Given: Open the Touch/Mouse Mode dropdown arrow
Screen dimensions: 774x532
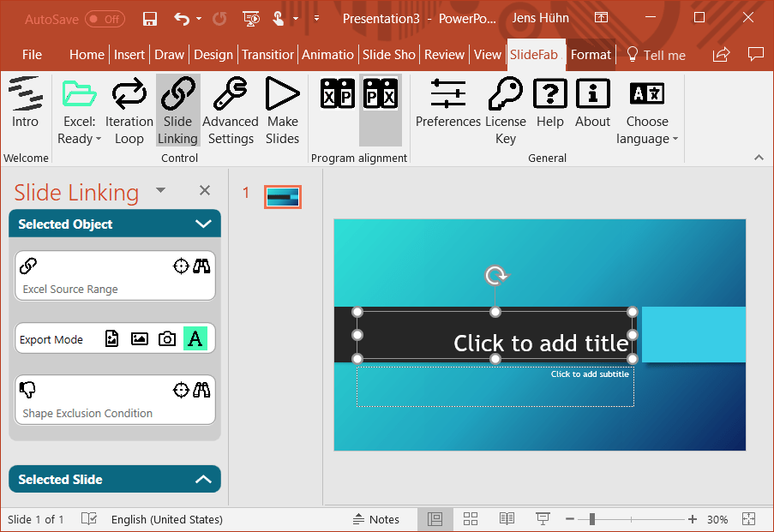Looking at the screenshot, I should pyautogui.click(x=296, y=19).
